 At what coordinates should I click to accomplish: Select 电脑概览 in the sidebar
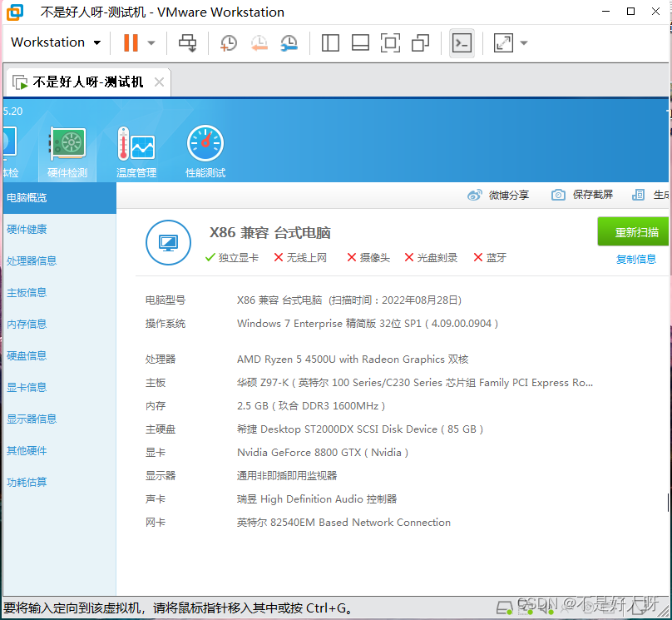59,198
